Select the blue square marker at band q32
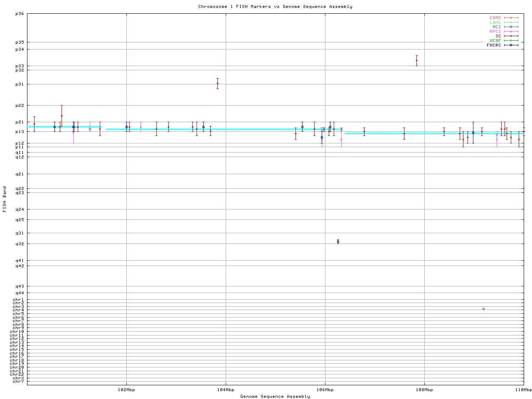 pos(338,241)
